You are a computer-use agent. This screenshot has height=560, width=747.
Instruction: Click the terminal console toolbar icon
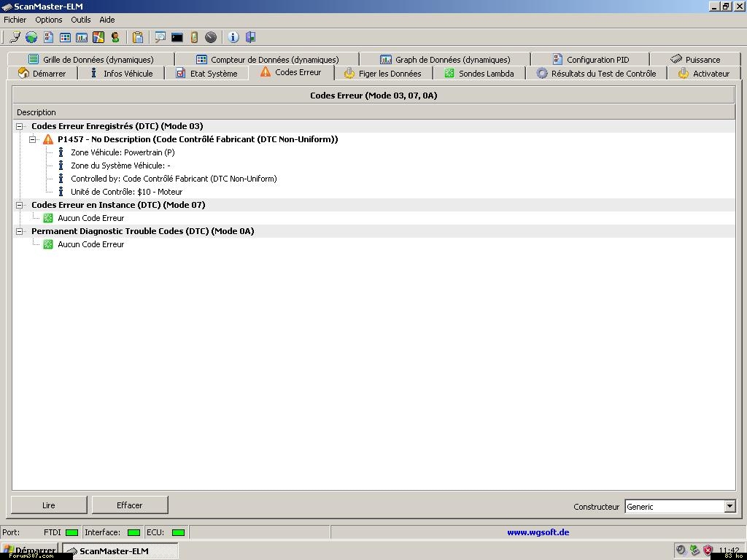[x=177, y=37]
